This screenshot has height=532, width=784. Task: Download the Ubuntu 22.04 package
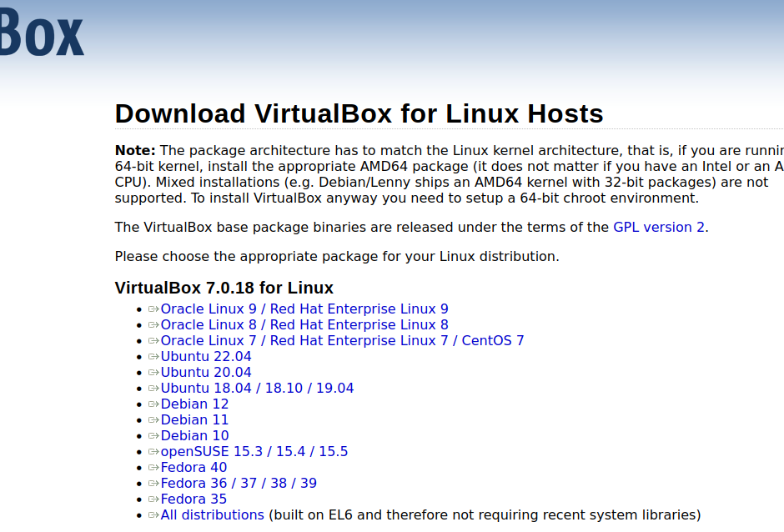click(206, 356)
